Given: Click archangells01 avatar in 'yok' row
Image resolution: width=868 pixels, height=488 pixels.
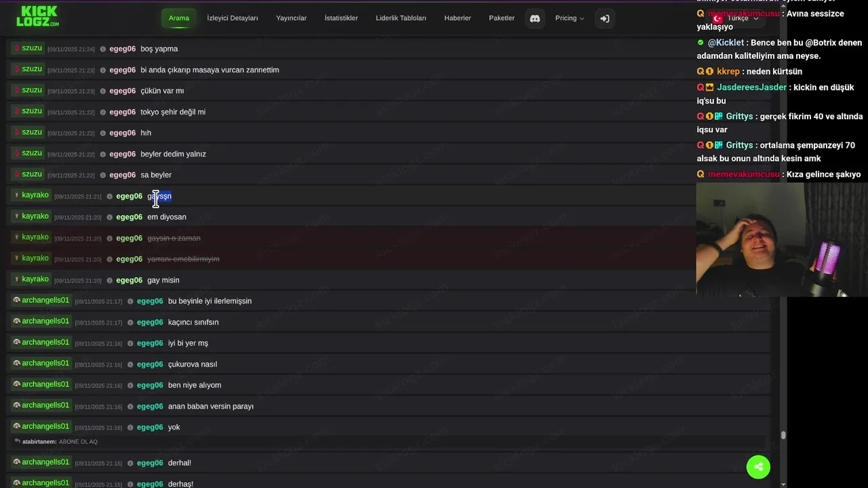Looking at the screenshot, I should (x=17, y=426).
